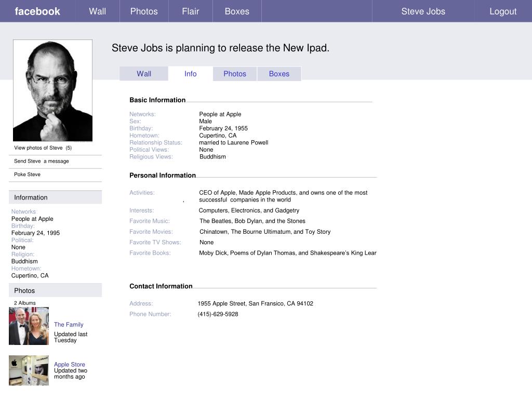Viewport: 532px width, 399px height.
Task: Click the favorite books 'Moby Dick' line
Action: (288, 253)
